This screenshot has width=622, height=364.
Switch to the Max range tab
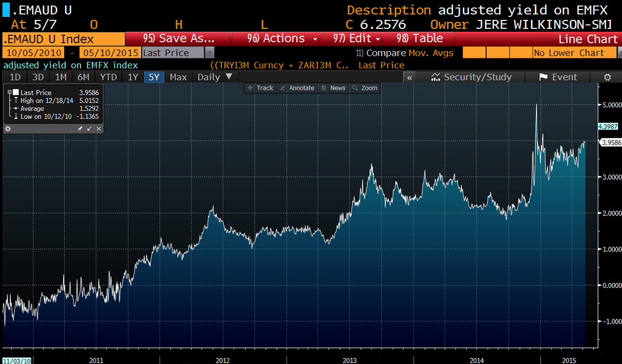click(178, 77)
